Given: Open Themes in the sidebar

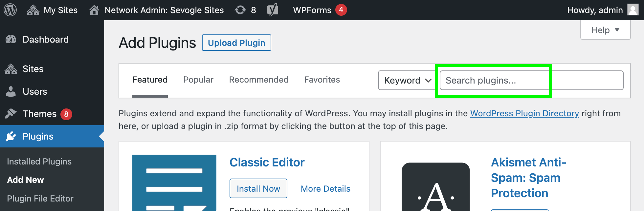Looking at the screenshot, I should coord(39,114).
